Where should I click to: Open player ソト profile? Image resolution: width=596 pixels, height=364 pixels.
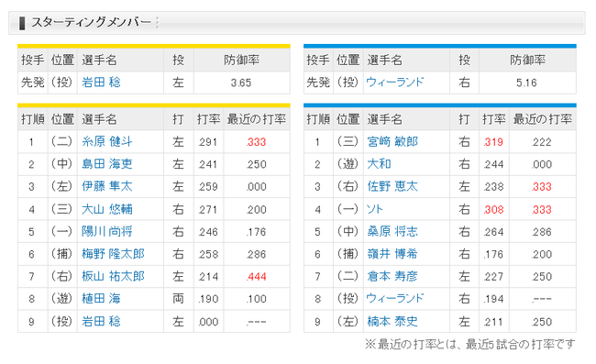coord(375,209)
